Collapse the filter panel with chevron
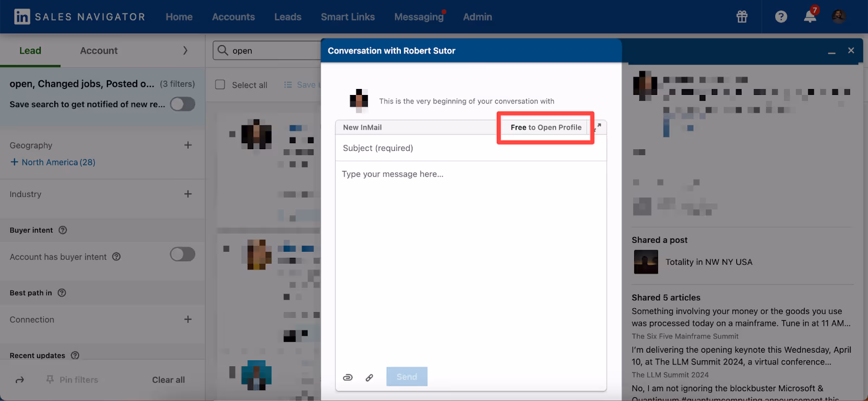 pyautogui.click(x=185, y=50)
